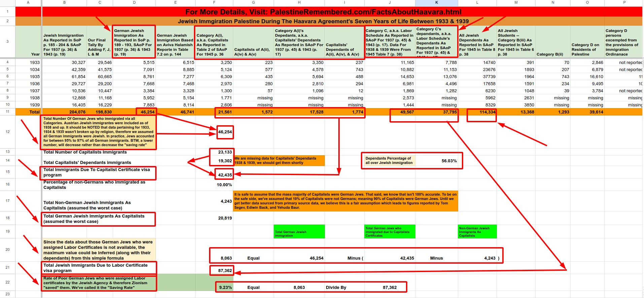Click 'Total German Jewish Immigrants As Capitalists' label
This screenshot has height=298, width=644.
click(99, 219)
